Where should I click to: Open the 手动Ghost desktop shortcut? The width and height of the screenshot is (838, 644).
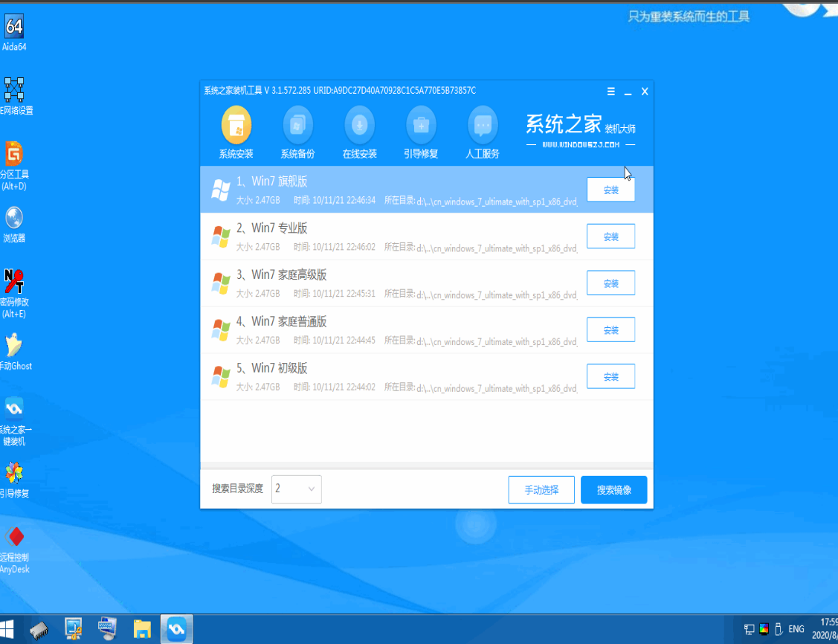[13, 346]
